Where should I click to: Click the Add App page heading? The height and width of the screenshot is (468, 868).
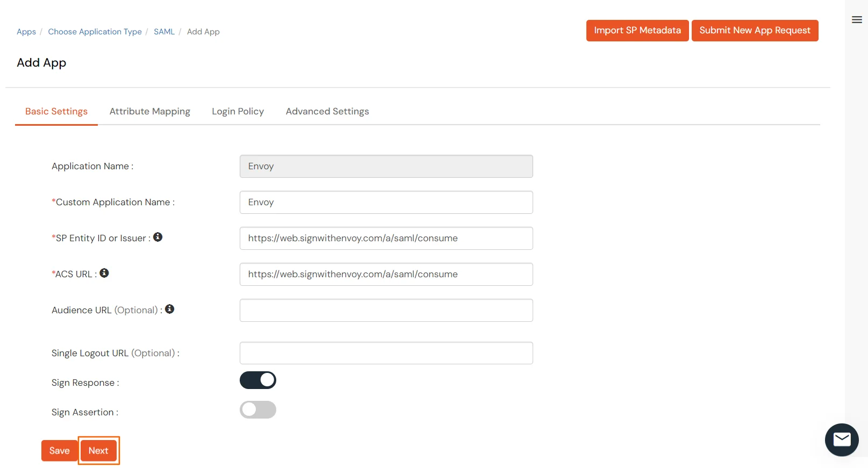click(x=41, y=63)
